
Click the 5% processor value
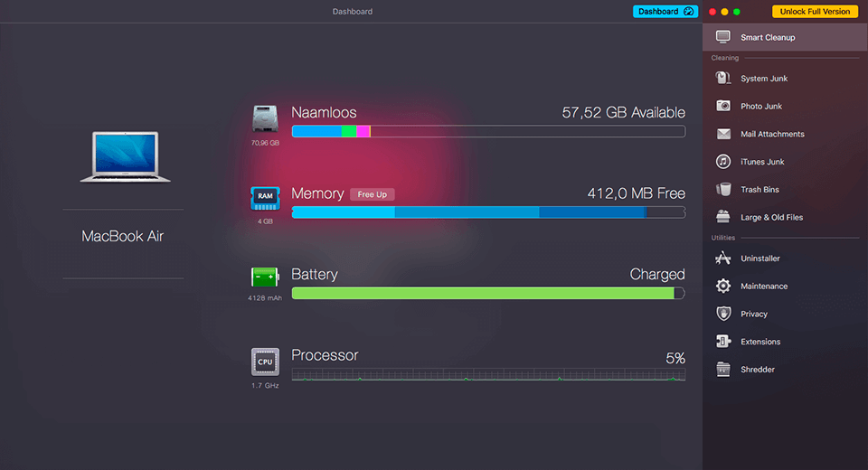pos(675,358)
